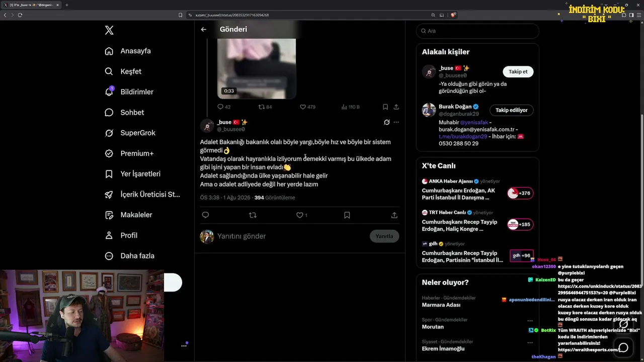Viewport: 644px width, 362px height.
Task: Reply icon under _buse's main post
Action: pyautogui.click(x=205, y=215)
